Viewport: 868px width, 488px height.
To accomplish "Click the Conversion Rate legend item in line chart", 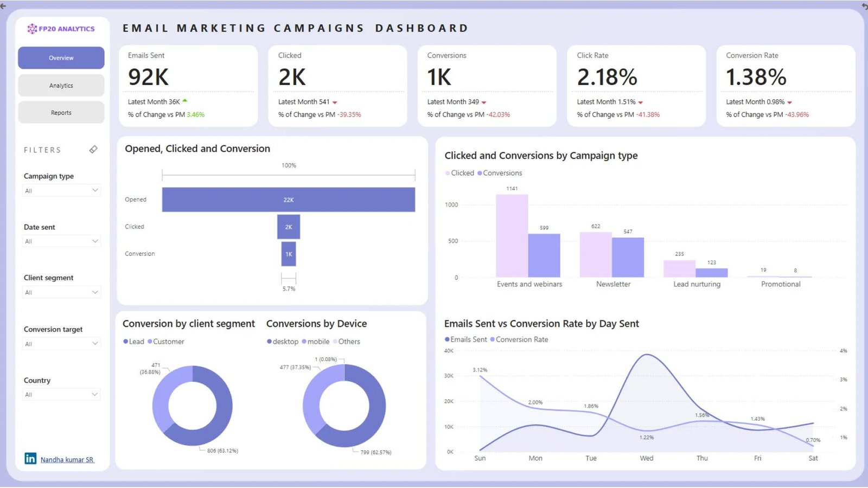I will click(519, 339).
